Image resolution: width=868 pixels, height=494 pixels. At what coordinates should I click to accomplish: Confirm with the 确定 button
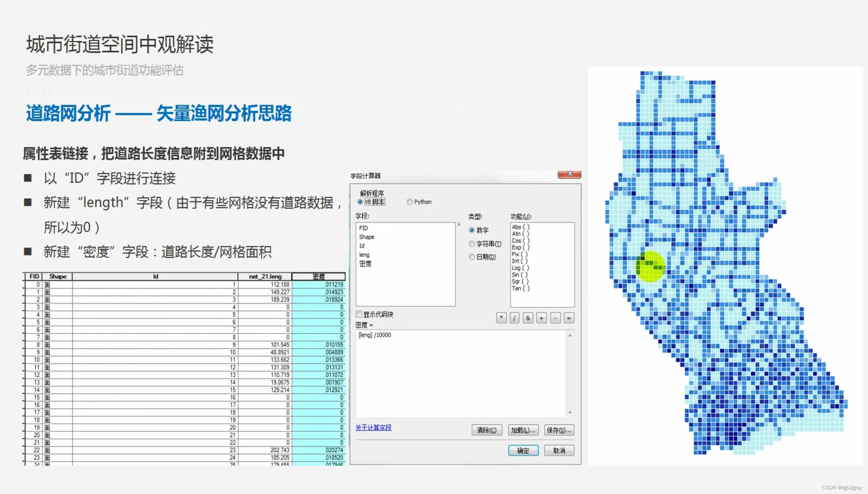523,451
